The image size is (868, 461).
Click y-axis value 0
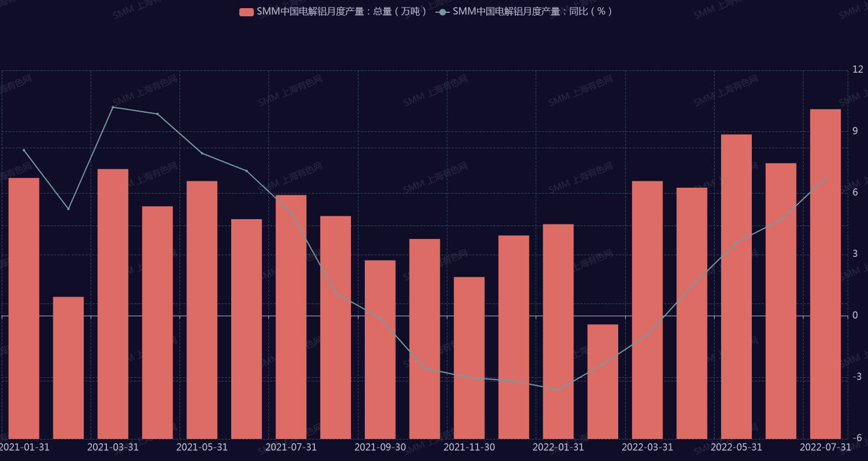855,316
